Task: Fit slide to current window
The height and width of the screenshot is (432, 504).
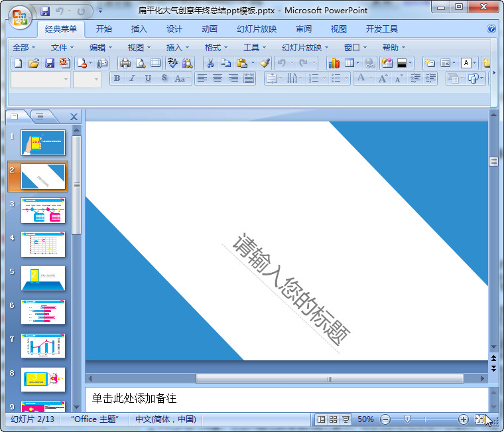Action: pyautogui.click(x=479, y=419)
